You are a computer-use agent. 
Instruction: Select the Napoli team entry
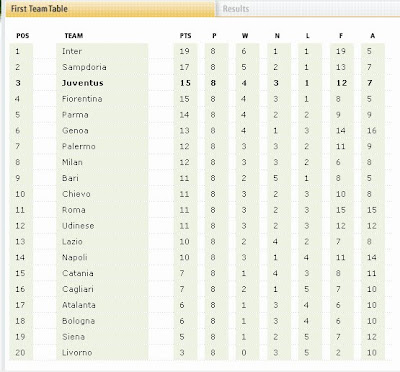75,258
